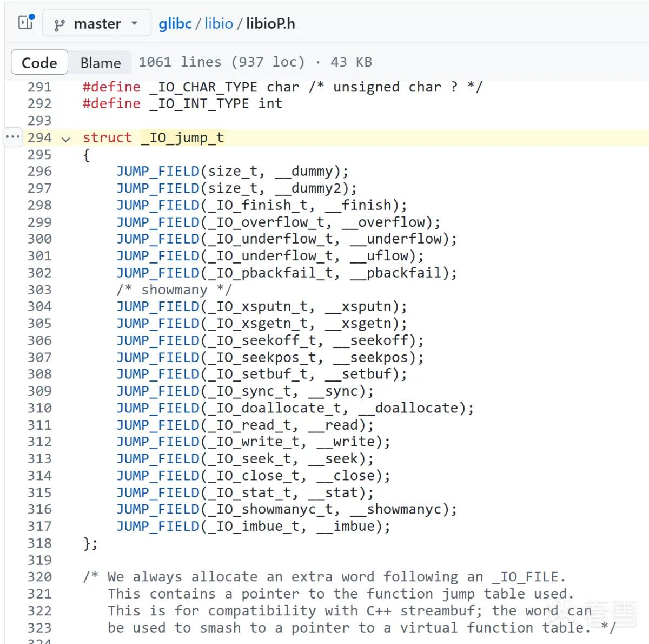Click the libioP.h filename in breadcrumb

(x=270, y=23)
